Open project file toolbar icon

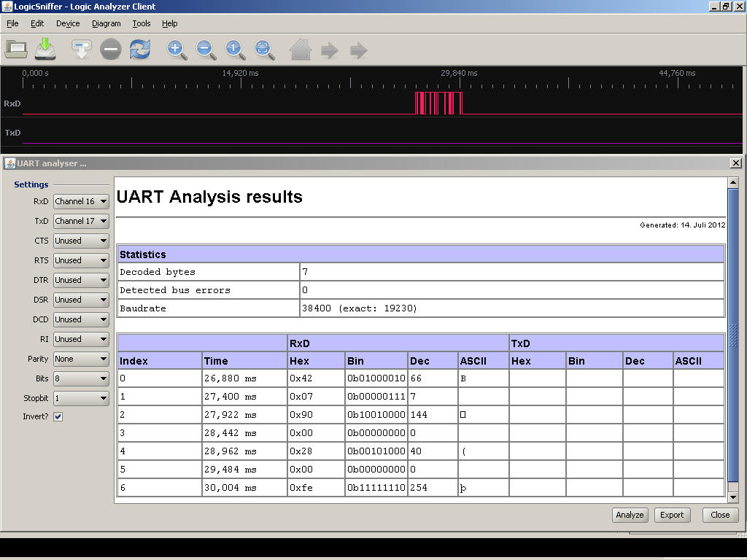16,49
